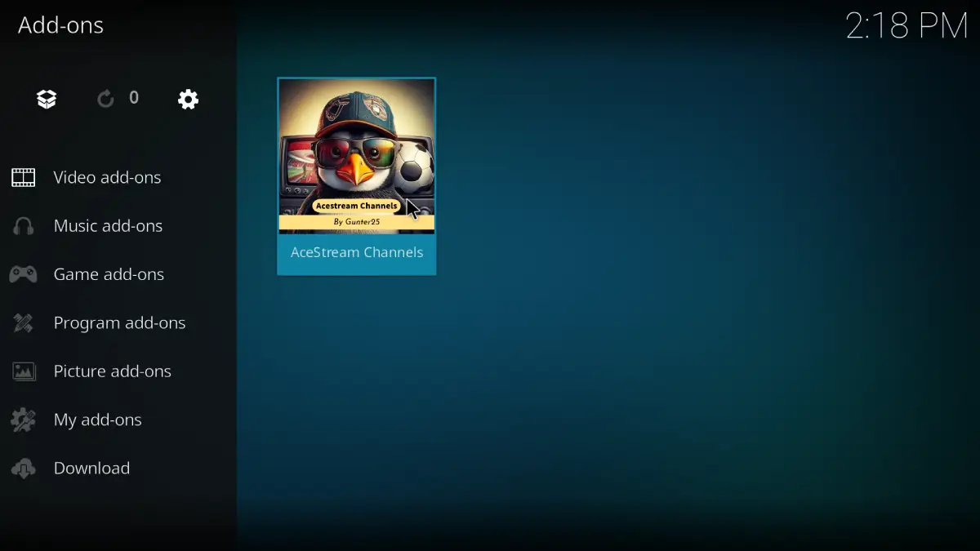Open the add-on browser box icon
The height and width of the screenshot is (551, 980).
[x=47, y=99]
